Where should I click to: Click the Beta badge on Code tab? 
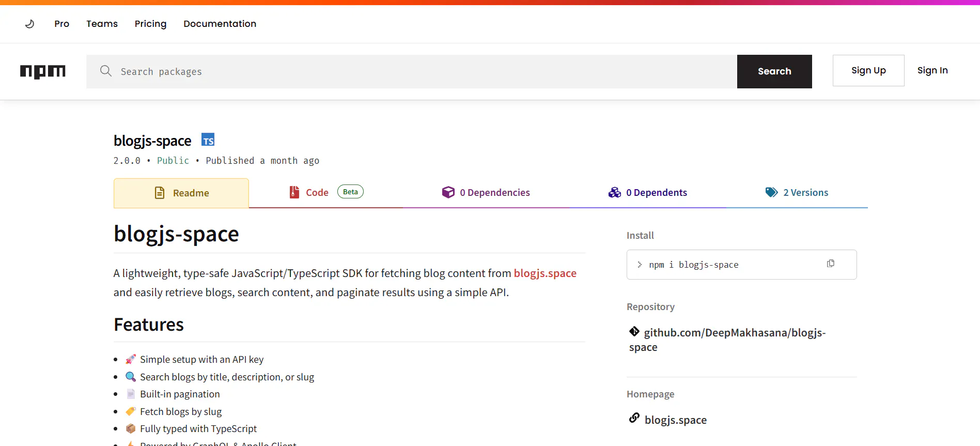point(350,192)
